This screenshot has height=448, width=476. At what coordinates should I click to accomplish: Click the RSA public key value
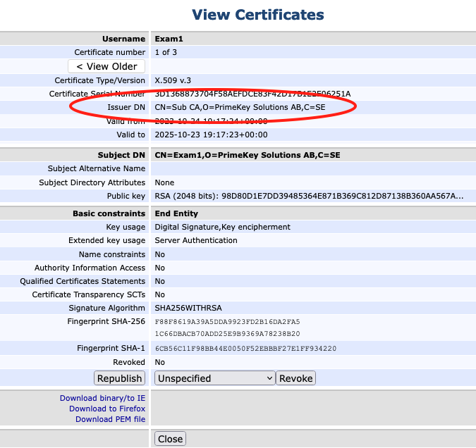pyautogui.click(x=309, y=196)
